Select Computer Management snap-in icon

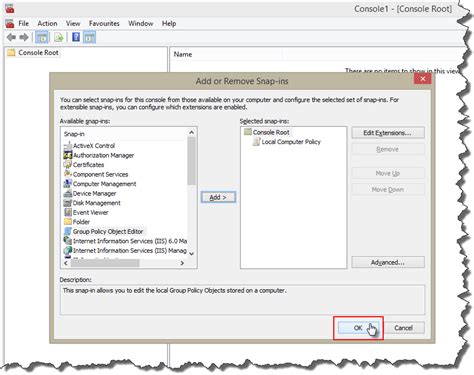[68, 184]
